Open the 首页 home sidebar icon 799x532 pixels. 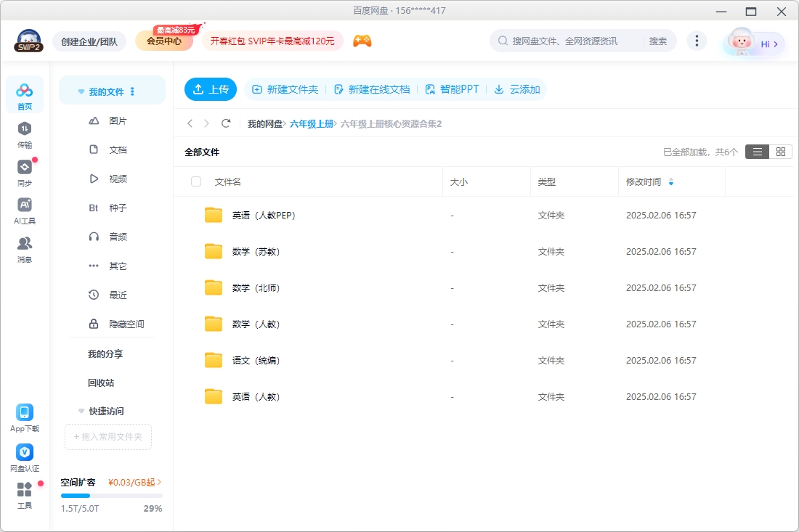tap(25, 95)
